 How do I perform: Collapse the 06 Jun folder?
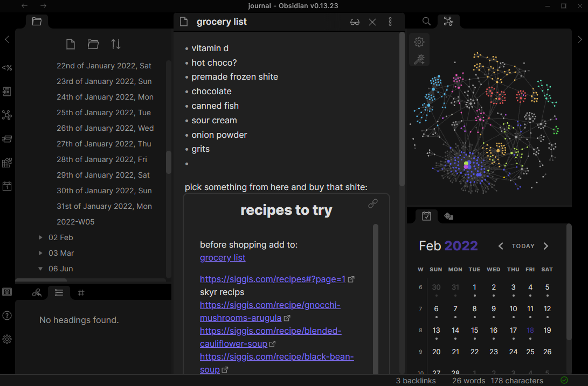40,269
